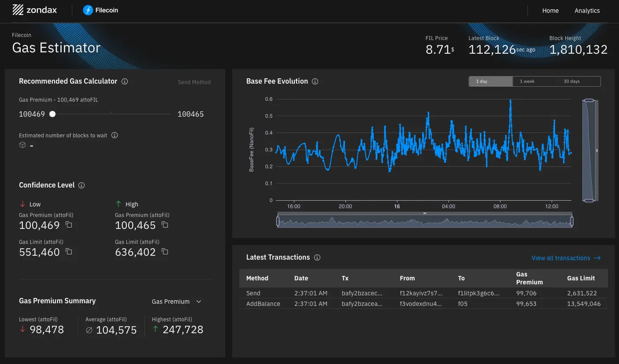Open info icon beside Recommended Gas Calculator

125,81
